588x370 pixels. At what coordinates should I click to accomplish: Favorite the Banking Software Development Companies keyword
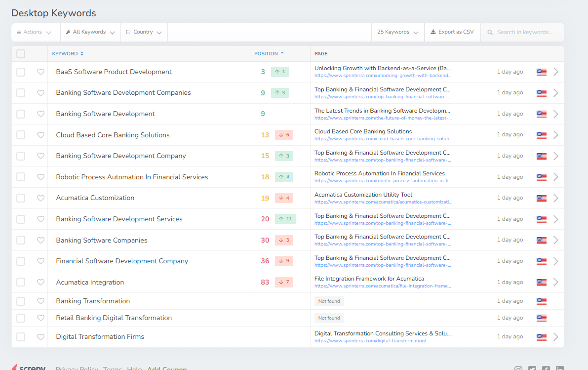(x=40, y=93)
